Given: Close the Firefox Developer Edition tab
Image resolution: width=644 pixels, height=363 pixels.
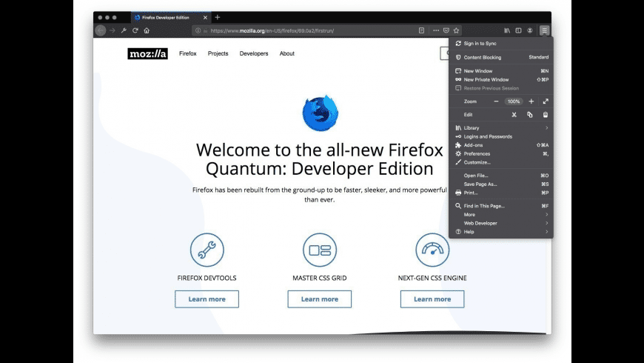Looking at the screenshot, I should click(x=205, y=18).
